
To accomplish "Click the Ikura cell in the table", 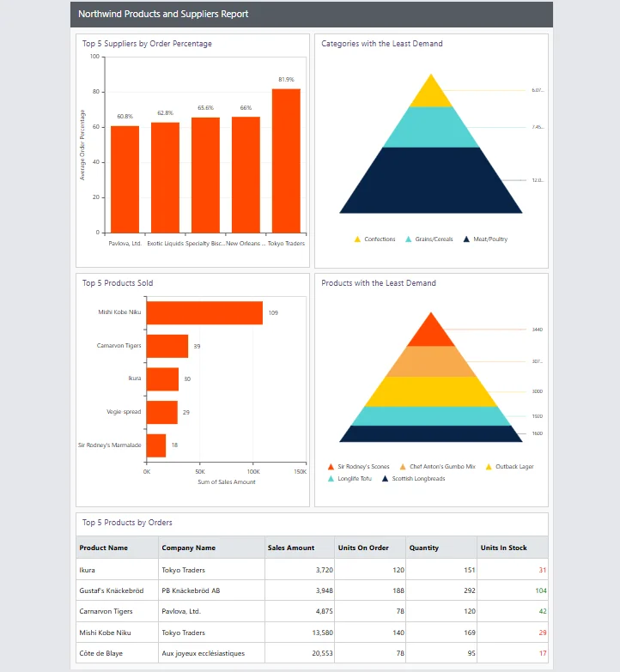I will (117, 570).
